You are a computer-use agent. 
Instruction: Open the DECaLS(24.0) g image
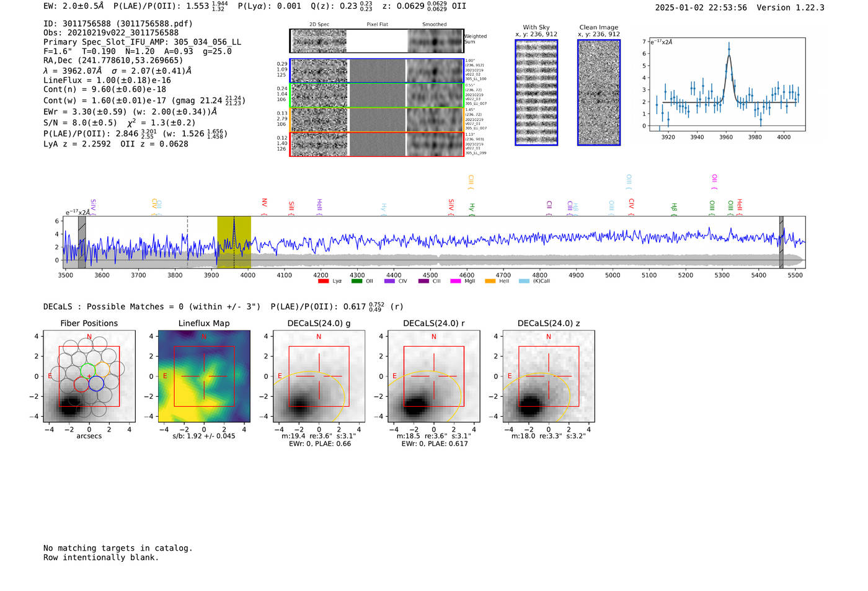point(319,376)
